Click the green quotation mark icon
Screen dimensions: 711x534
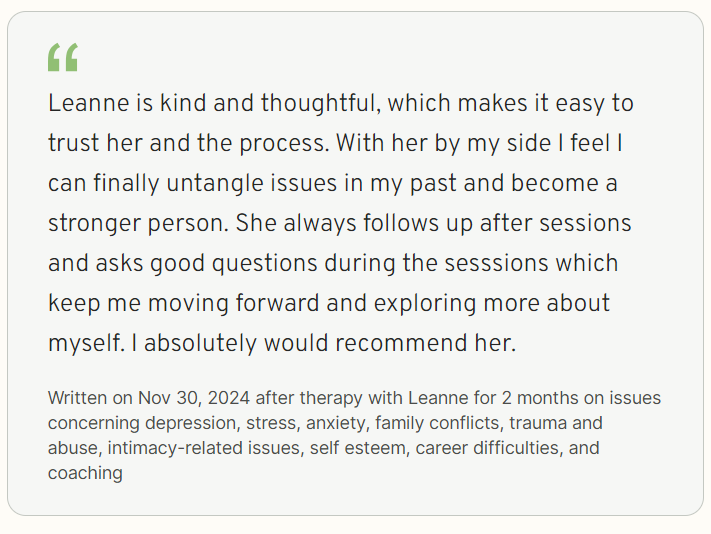tap(63, 57)
